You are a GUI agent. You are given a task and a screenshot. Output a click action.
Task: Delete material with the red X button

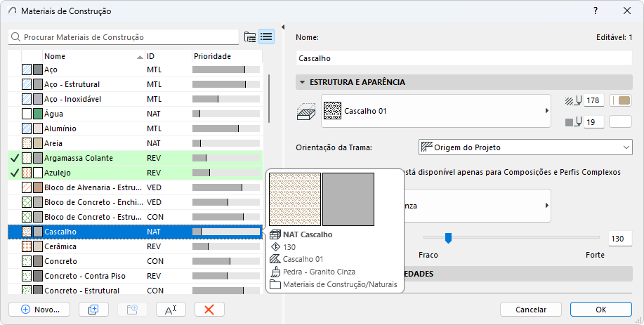pyautogui.click(x=209, y=310)
